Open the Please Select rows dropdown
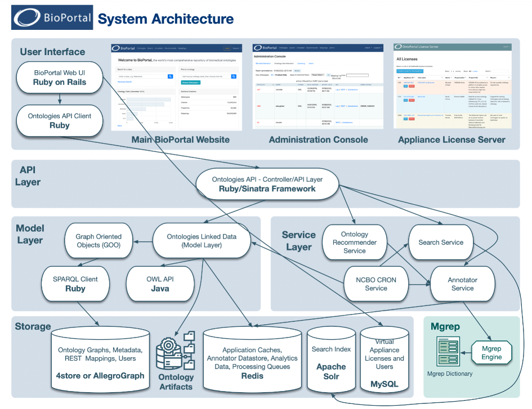This screenshot has height=409, width=532. coord(318,74)
